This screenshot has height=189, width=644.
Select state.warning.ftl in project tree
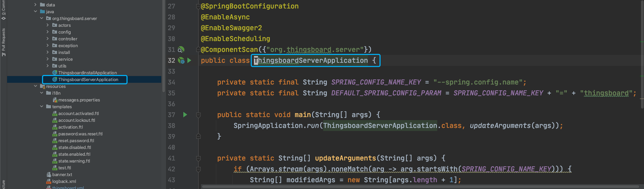[74, 161]
